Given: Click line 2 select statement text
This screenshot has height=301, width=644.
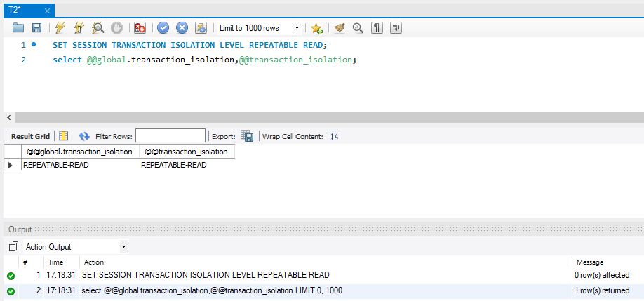Looking at the screenshot, I should [x=205, y=60].
